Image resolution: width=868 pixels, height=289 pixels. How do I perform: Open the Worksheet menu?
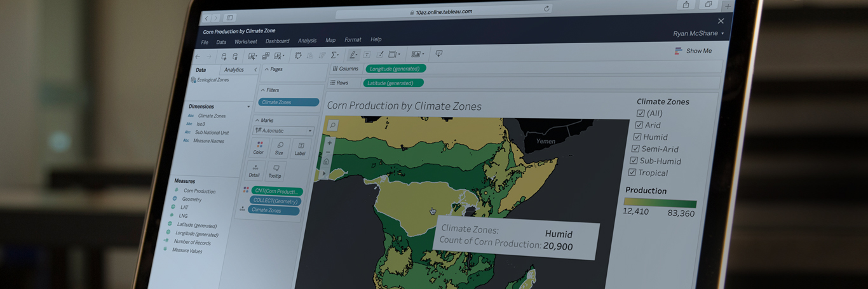pos(245,42)
